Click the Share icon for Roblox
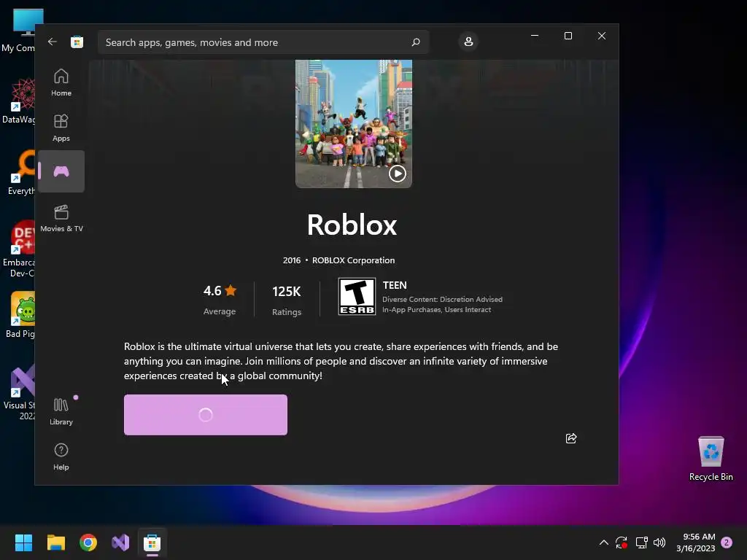Screen dimensions: 747x560 pos(571,438)
